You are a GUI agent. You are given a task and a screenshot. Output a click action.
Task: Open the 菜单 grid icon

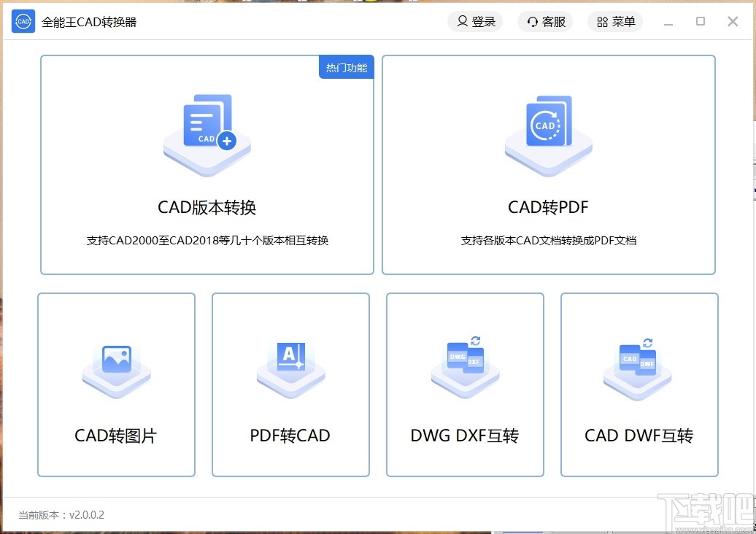(x=601, y=22)
